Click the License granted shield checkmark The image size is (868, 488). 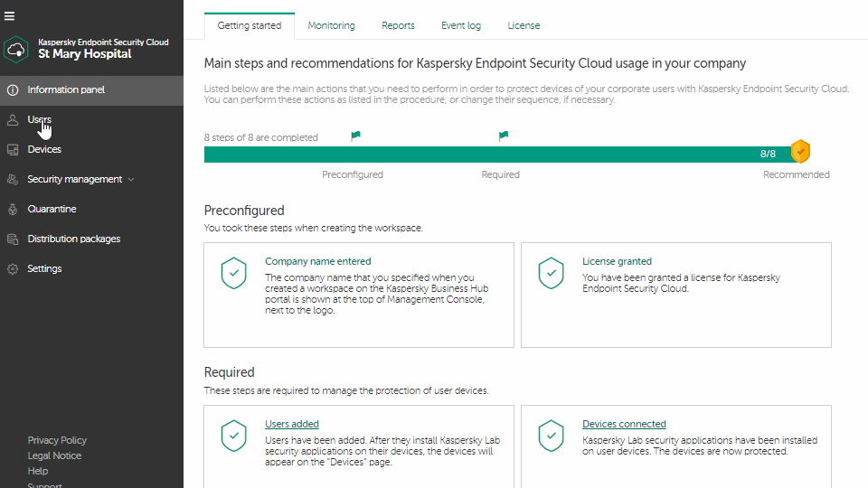(x=552, y=272)
